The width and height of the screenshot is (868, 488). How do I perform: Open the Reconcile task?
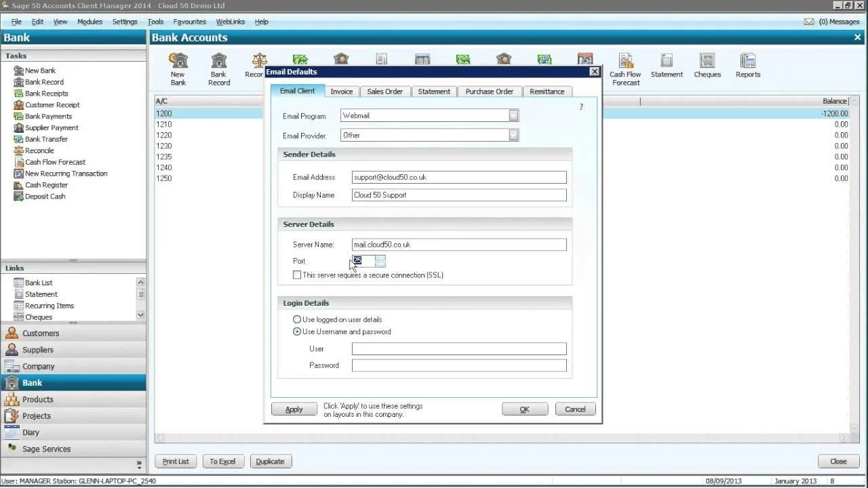39,150
